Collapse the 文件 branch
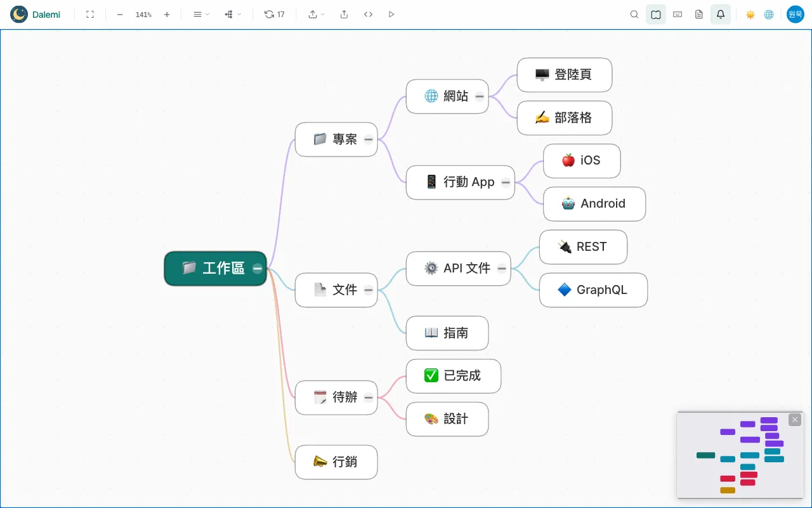The width and height of the screenshot is (812, 508). 369,290
